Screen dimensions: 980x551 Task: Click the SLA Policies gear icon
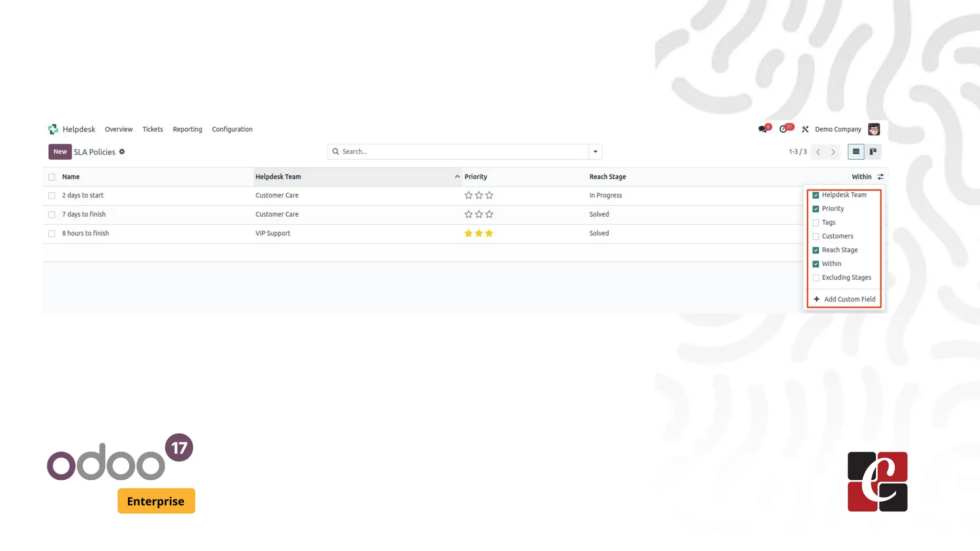[122, 152]
